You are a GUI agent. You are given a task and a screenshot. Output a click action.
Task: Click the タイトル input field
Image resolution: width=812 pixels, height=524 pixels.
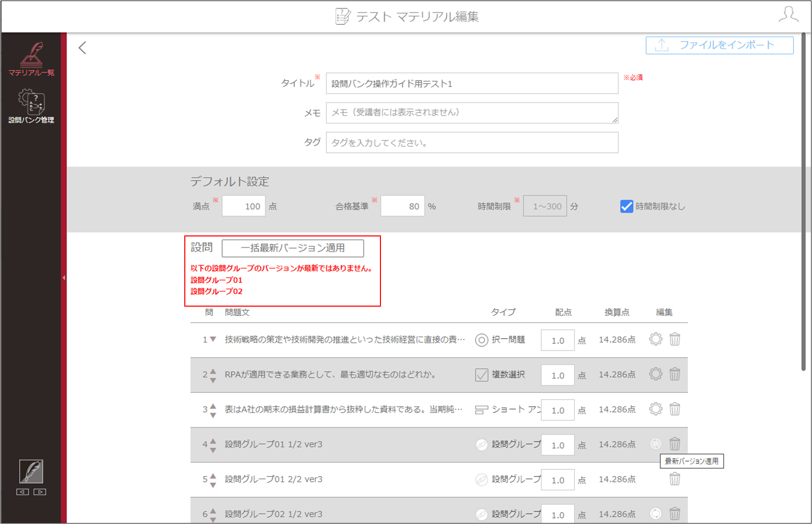(472, 83)
